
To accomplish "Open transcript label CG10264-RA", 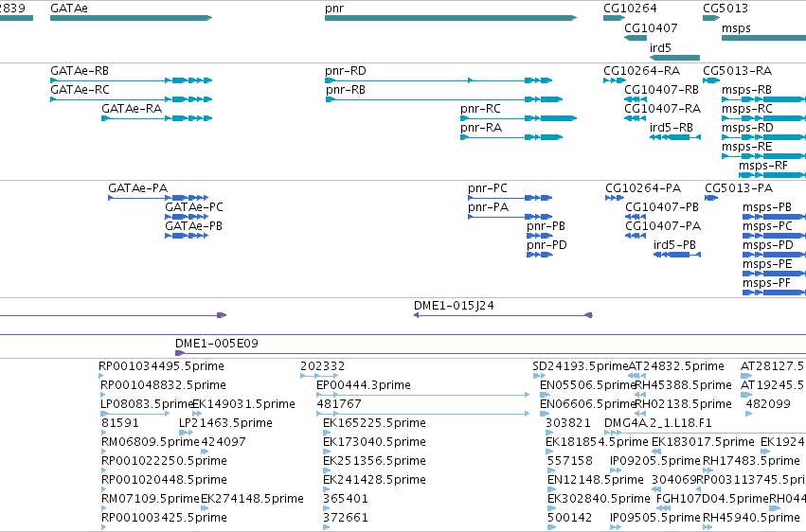I will pos(641,70).
